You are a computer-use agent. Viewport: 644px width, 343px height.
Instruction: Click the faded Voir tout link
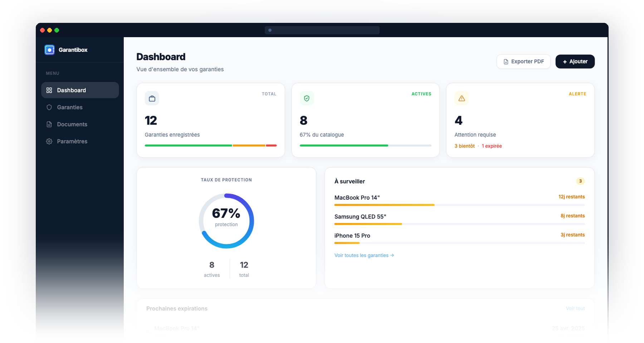575,308
